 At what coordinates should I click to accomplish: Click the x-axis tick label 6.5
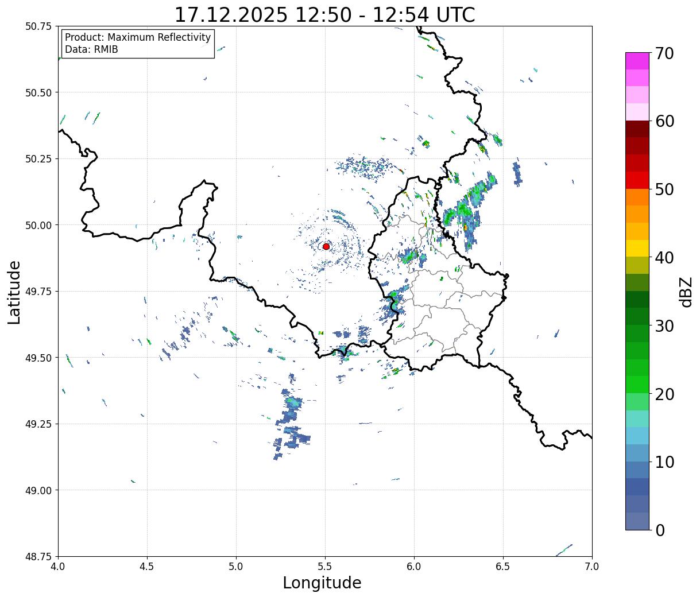click(503, 566)
